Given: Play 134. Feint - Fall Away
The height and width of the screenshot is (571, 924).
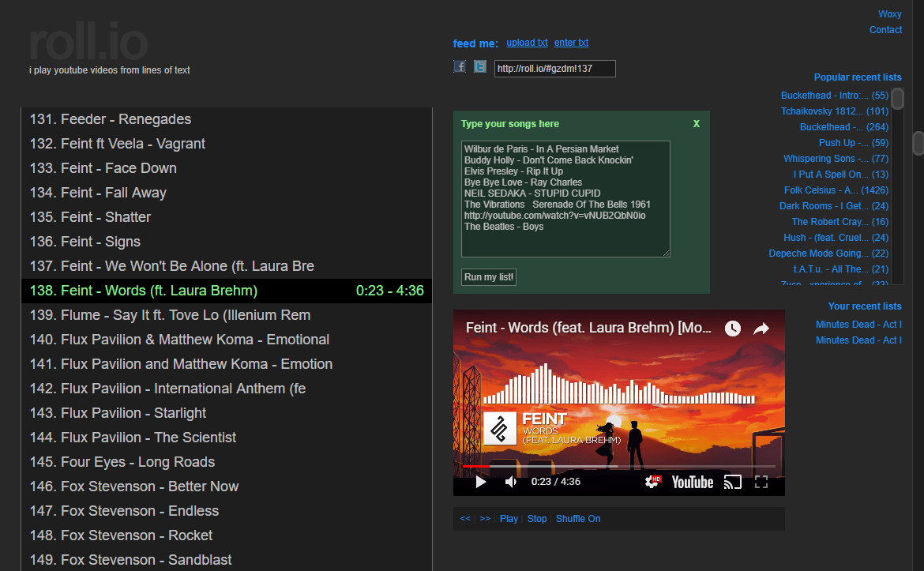Looking at the screenshot, I should [227, 193].
